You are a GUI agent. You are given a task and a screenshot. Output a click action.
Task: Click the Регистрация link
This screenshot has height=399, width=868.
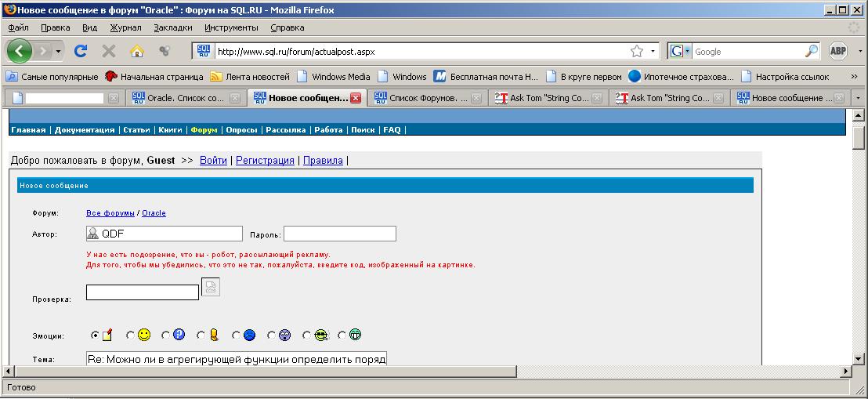[x=265, y=160]
